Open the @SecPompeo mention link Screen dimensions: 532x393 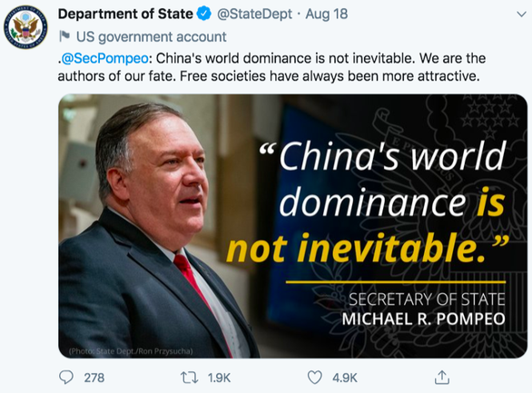coord(103,58)
